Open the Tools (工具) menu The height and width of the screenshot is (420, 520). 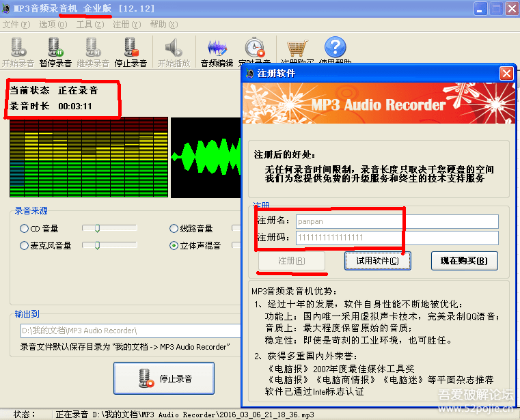90,25
